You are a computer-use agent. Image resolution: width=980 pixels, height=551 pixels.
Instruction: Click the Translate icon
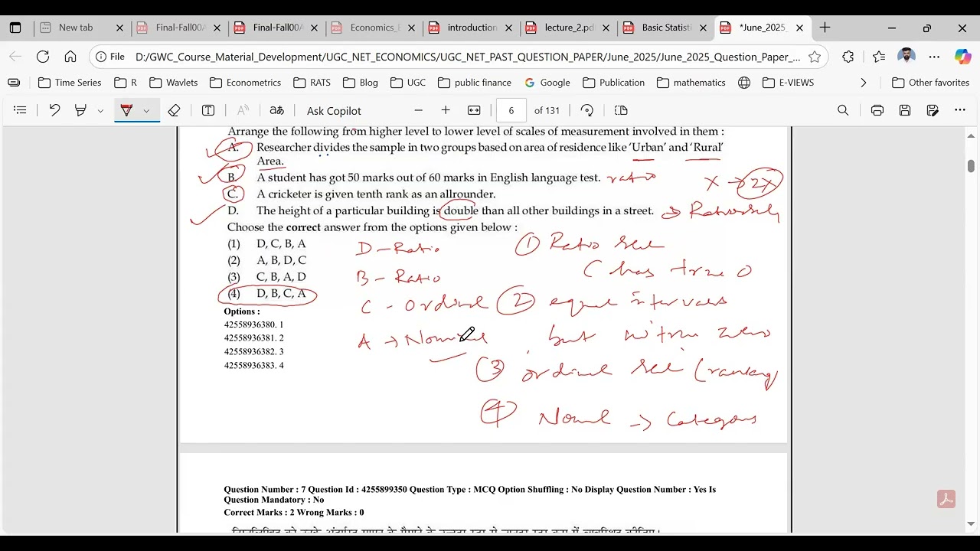277,110
